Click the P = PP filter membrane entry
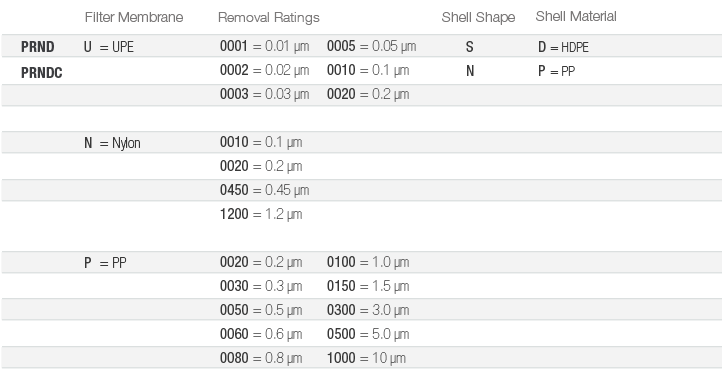The height and width of the screenshot is (381, 722). pos(105,263)
